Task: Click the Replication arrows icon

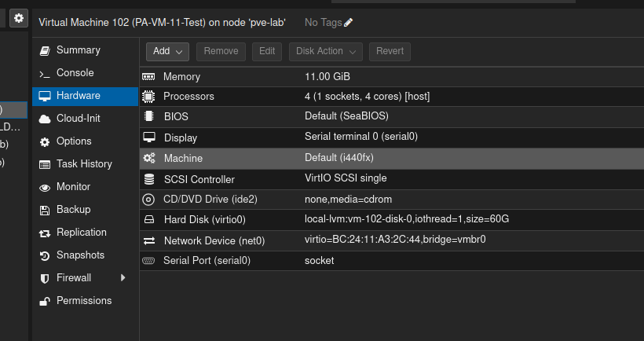Action: 44,233
